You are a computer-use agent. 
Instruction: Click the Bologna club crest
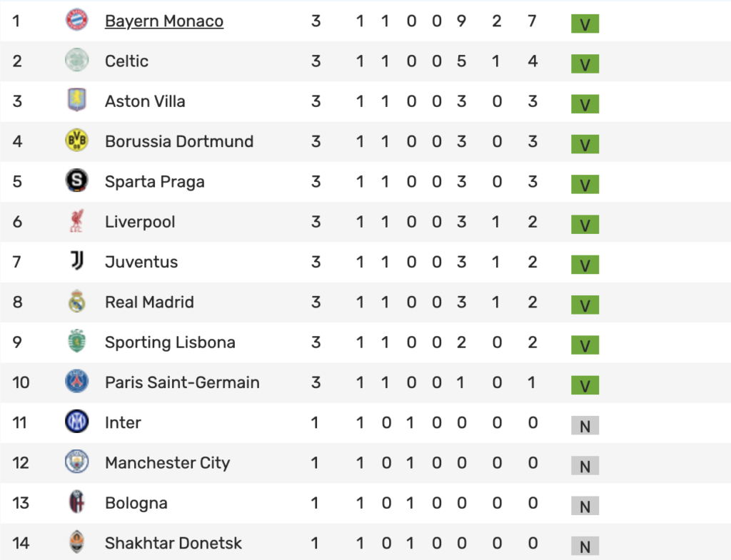(x=76, y=502)
